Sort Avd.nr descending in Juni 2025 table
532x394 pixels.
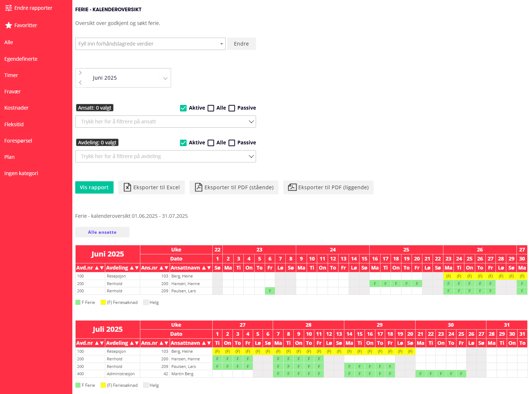pos(102,268)
